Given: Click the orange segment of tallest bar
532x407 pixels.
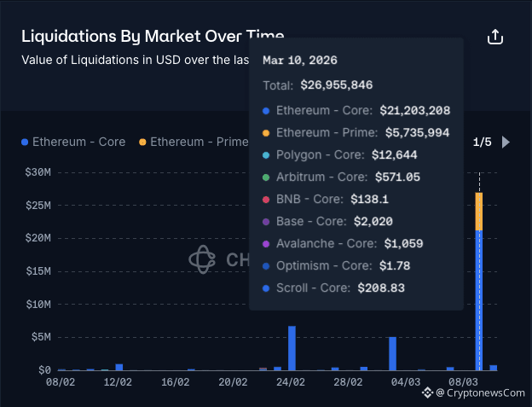Looking at the screenshot, I should tap(479, 211).
